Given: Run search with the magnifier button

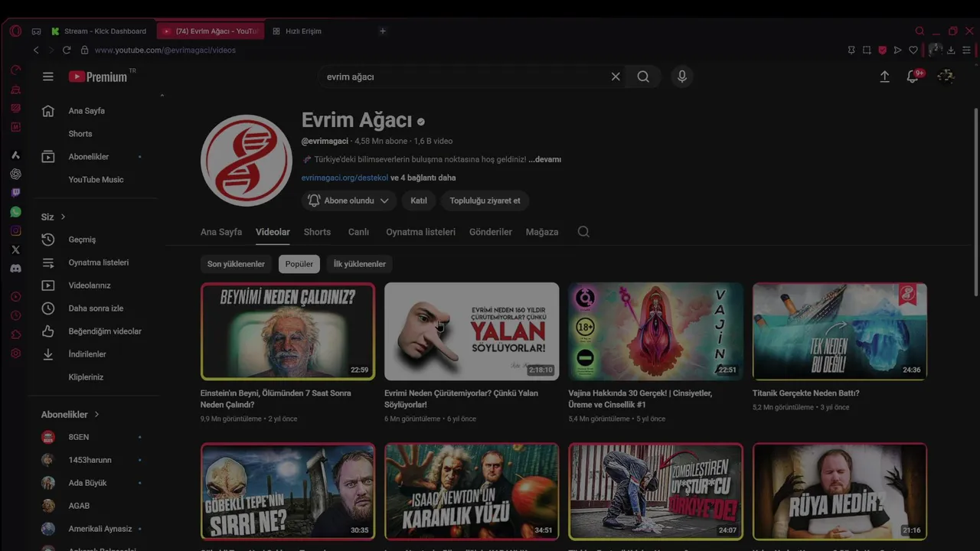Looking at the screenshot, I should point(643,77).
